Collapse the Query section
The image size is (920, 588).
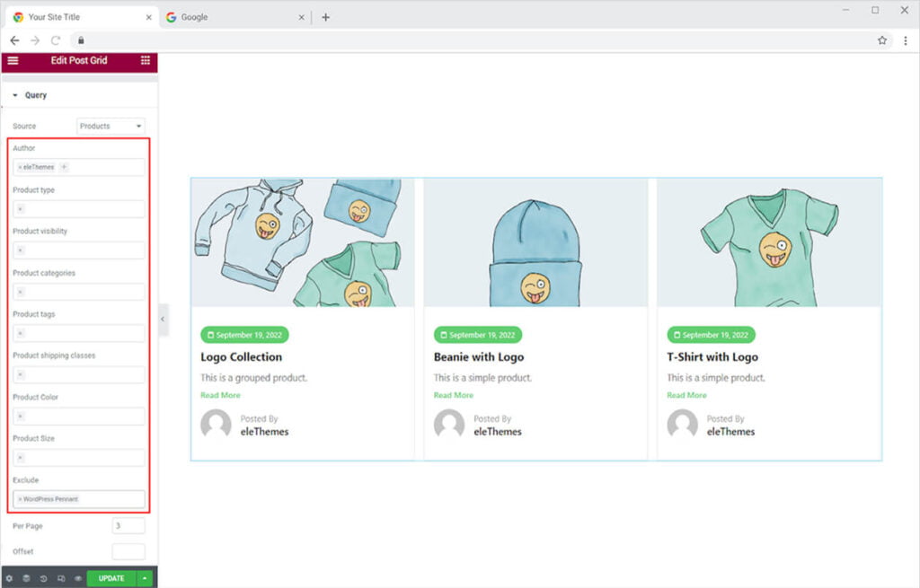(15, 95)
